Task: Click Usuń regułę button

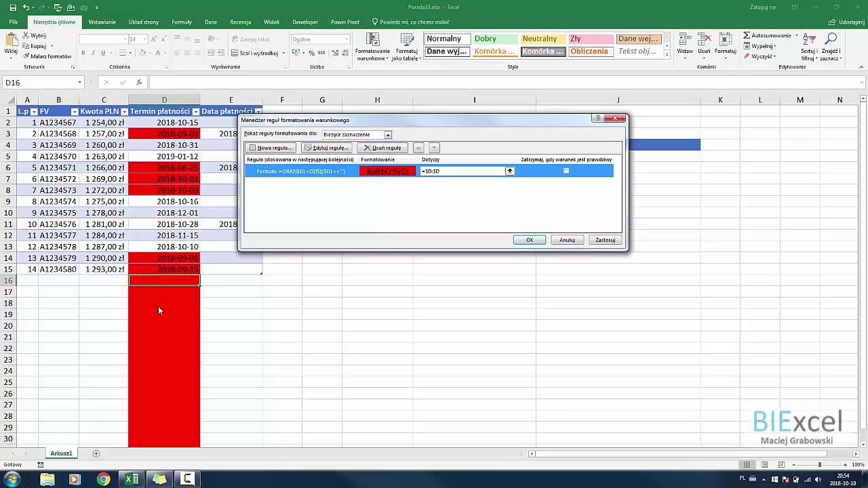Action: click(382, 148)
